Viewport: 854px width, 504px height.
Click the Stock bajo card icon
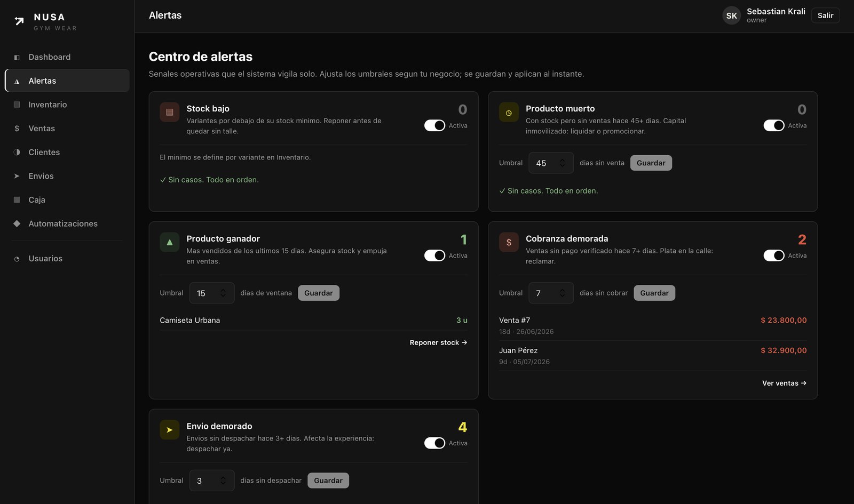coord(170,113)
